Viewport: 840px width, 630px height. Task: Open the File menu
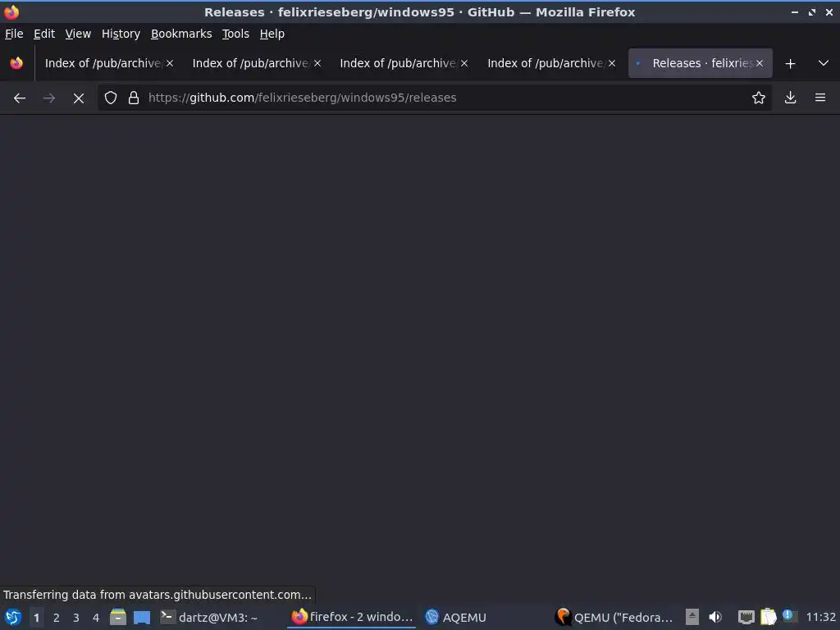(14, 34)
